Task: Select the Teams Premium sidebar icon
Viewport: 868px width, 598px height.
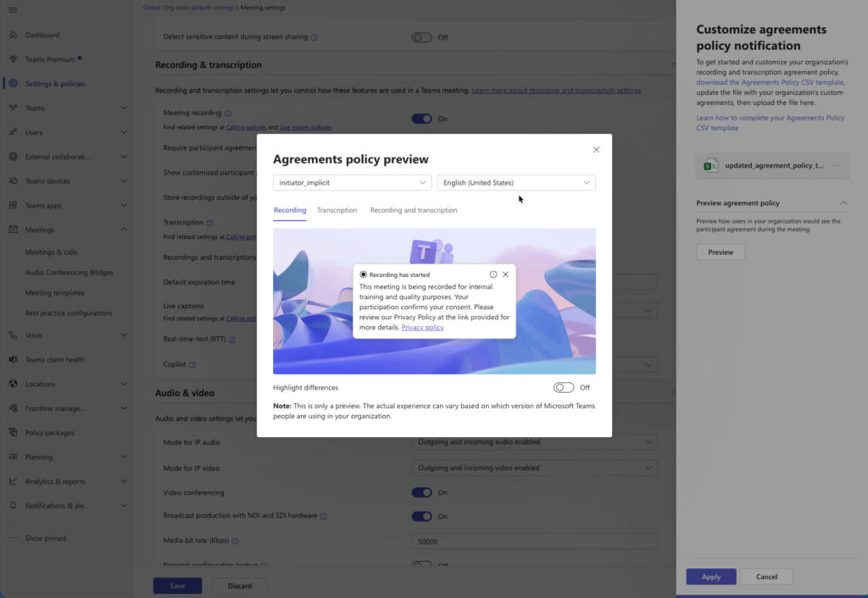Action: click(x=14, y=60)
